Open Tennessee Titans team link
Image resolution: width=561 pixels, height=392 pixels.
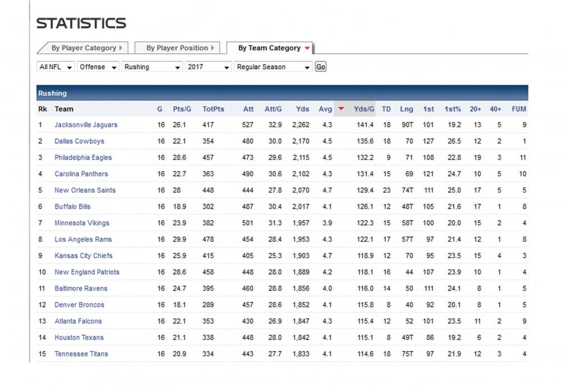(81, 354)
